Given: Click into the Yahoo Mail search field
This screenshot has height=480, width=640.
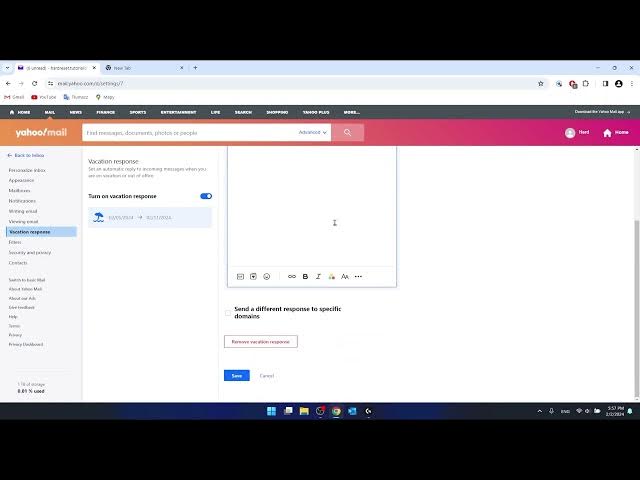Looking at the screenshot, I should pos(190,133).
